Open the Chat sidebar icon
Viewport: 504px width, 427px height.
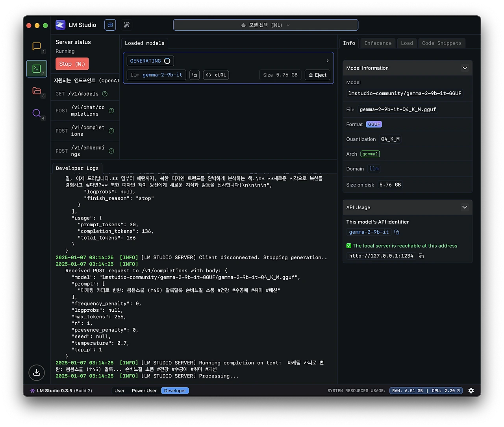[x=37, y=46]
